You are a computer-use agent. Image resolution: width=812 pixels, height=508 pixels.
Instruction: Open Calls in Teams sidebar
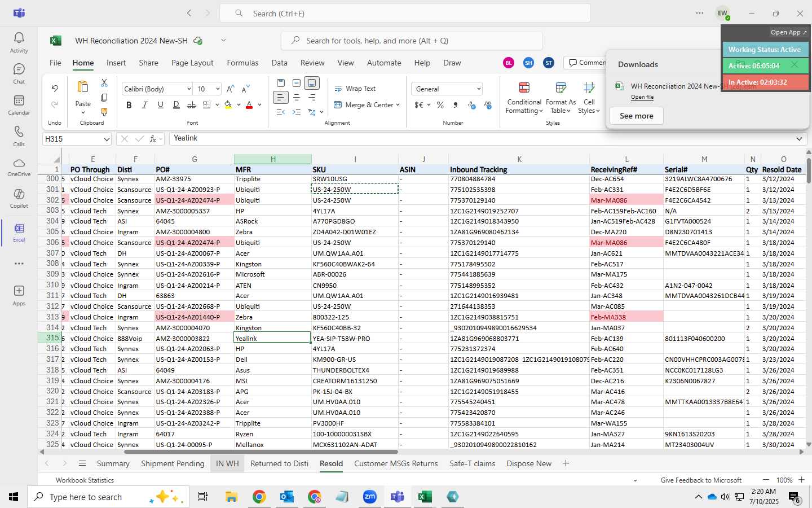pyautogui.click(x=19, y=135)
